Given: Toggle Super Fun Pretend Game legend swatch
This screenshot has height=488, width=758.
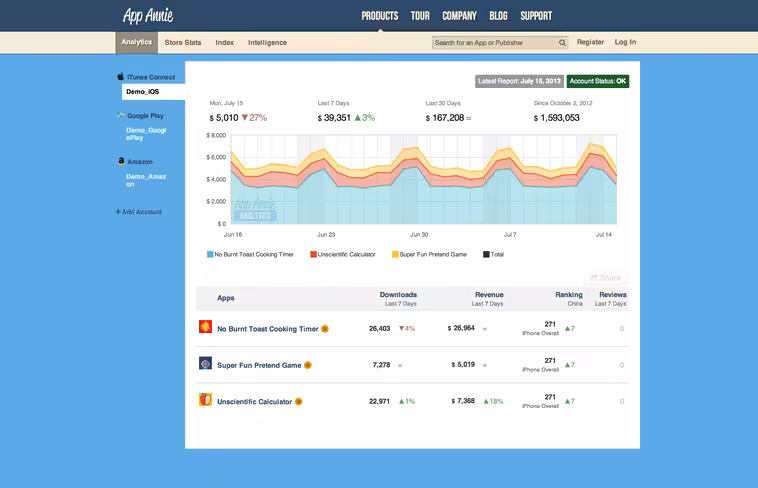Looking at the screenshot, I should pyautogui.click(x=395, y=254).
